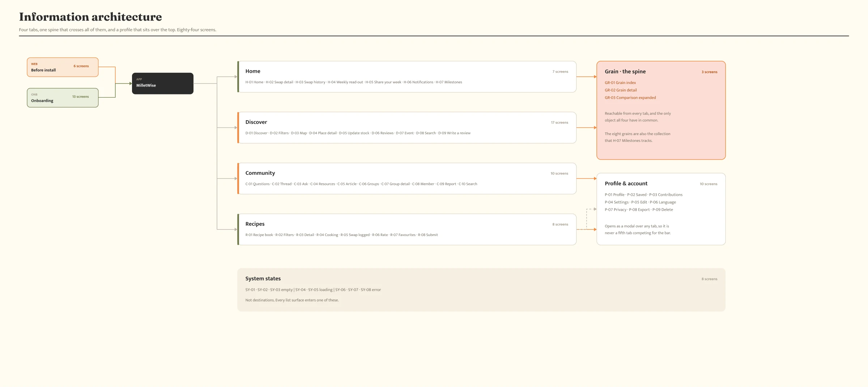Click the line "P-01 Profile · P-02 Saved · P-03 Contributions"
Viewport: 868px width, 387px height.
[644, 195]
